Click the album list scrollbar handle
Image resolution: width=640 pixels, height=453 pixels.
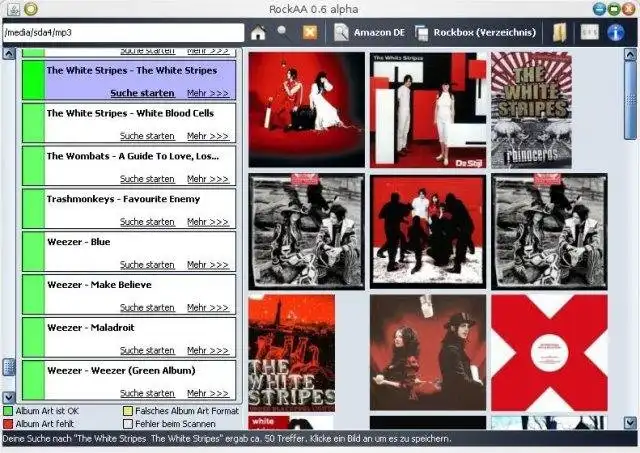[x=9, y=367]
